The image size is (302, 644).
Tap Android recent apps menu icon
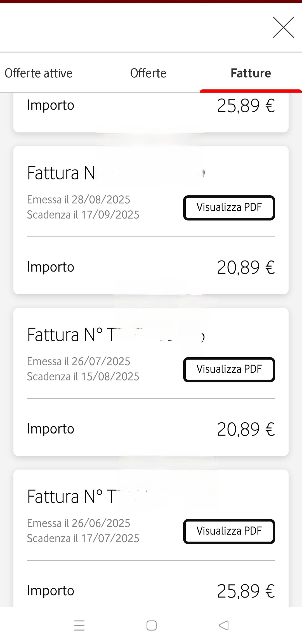click(79, 625)
